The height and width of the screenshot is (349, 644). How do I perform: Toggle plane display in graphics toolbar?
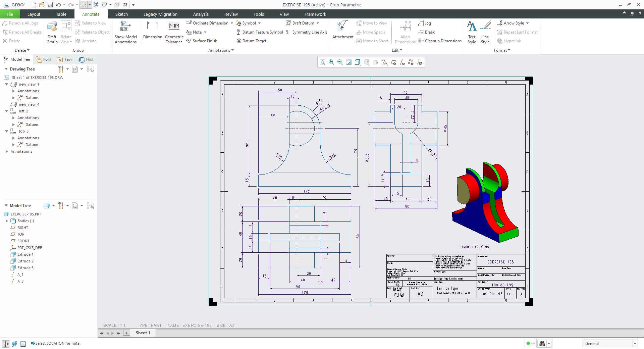click(x=393, y=62)
